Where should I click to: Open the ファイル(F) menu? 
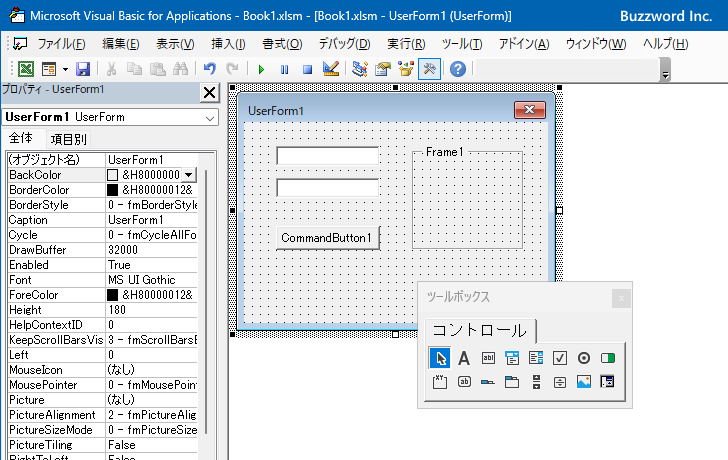click(x=61, y=44)
